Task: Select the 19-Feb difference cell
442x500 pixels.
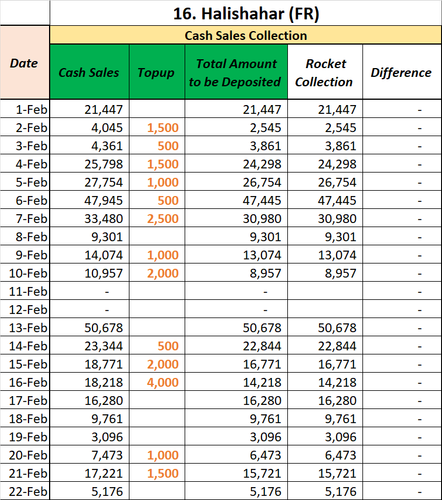Action: point(402,437)
